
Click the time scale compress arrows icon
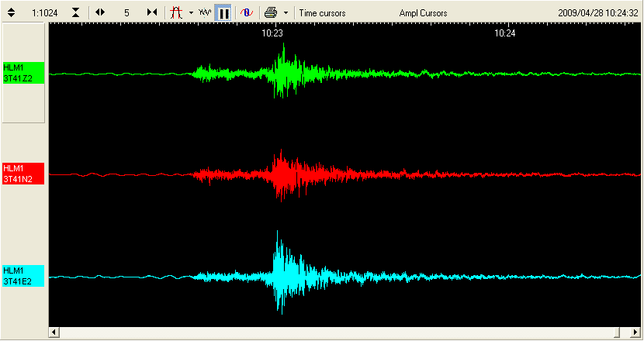click(x=152, y=12)
